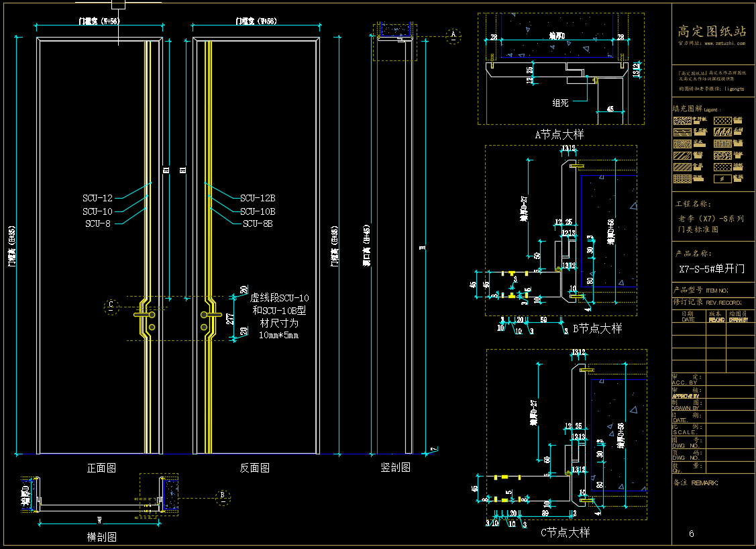Click the detail callout circle B
Viewport: 756px width, 549px height.
point(223,497)
